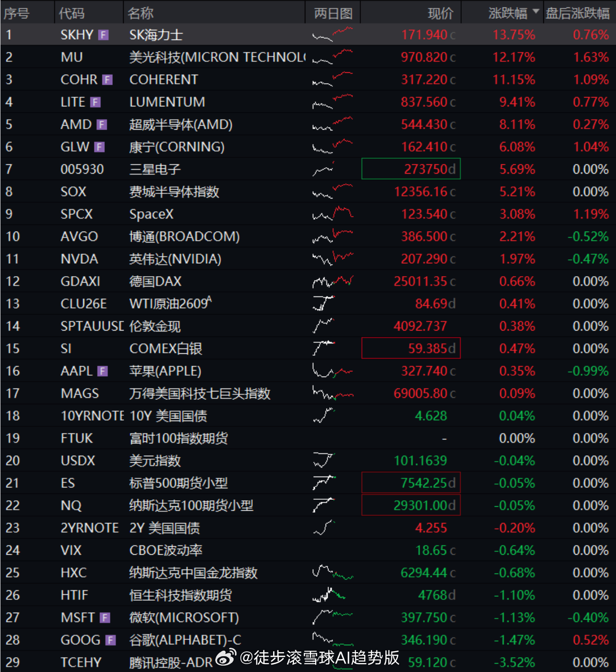Click the F badge next to AAPL
Screen dimensions: 616x672
102,371
